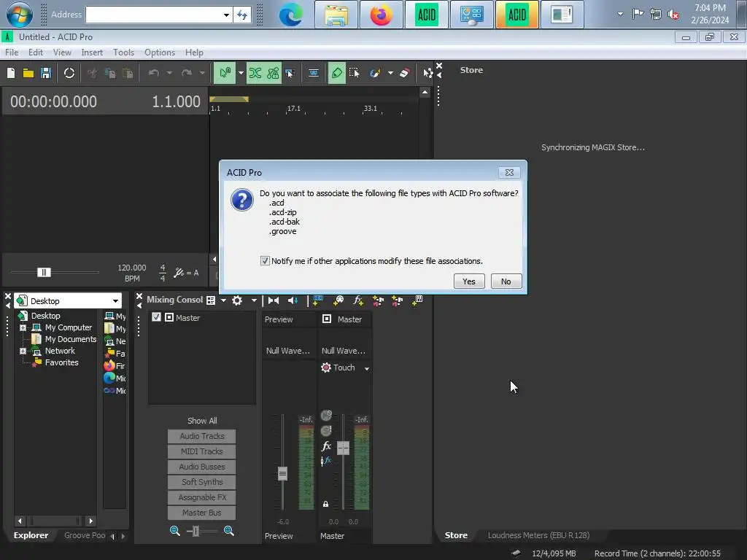Expand the Network tree node

click(x=23, y=351)
